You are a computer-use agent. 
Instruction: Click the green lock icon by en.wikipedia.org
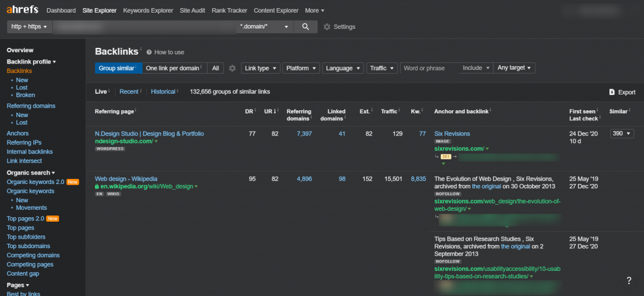coord(97,186)
